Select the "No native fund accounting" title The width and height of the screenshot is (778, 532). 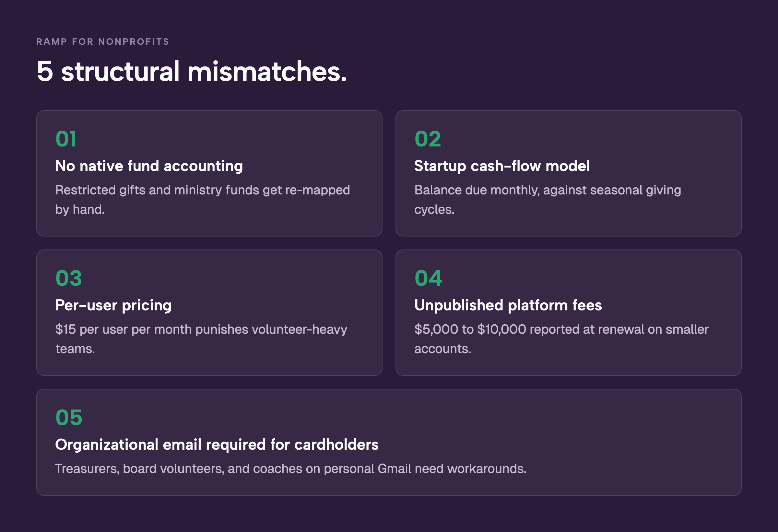(149, 166)
